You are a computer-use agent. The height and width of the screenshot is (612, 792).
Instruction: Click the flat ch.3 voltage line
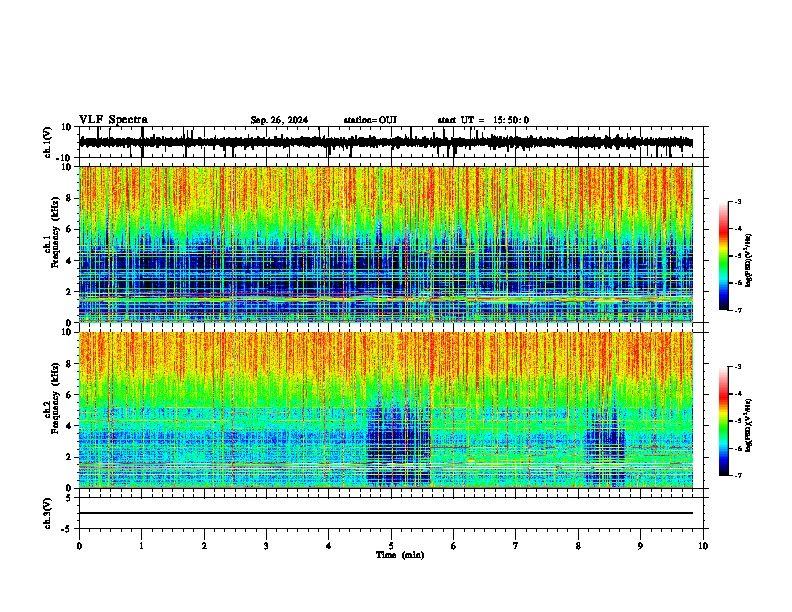pos(386,513)
